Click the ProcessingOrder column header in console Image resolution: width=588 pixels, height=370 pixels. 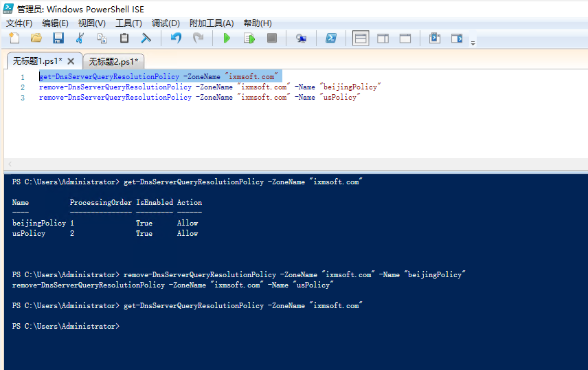[100, 202]
